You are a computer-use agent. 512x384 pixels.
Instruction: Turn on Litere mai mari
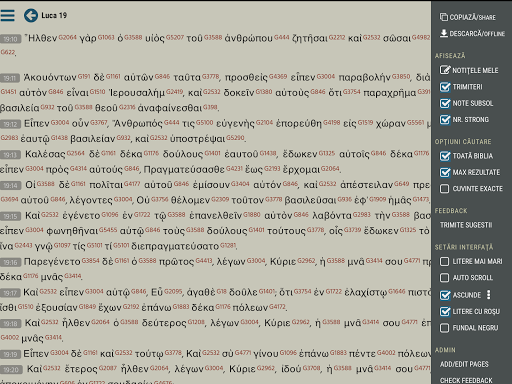pos(444,261)
